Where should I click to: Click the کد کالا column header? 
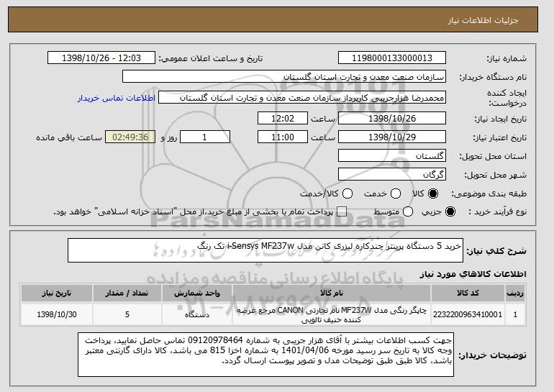pyautogui.click(x=468, y=293)
